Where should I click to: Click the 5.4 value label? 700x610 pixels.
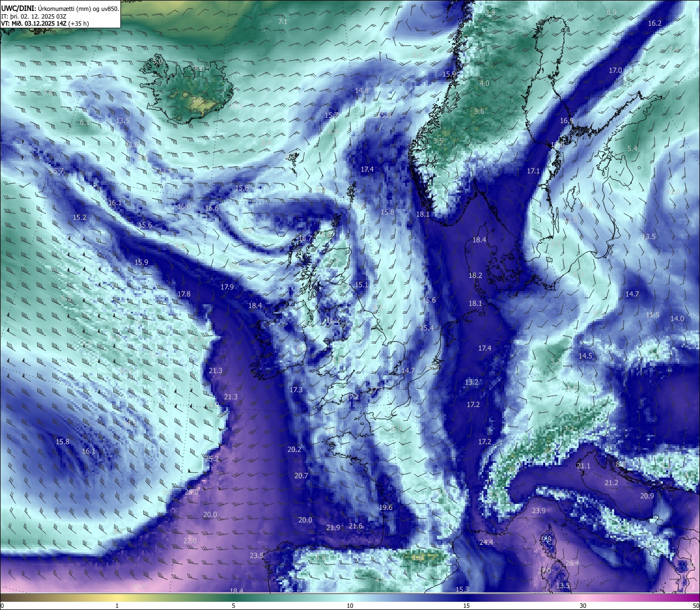632,149
